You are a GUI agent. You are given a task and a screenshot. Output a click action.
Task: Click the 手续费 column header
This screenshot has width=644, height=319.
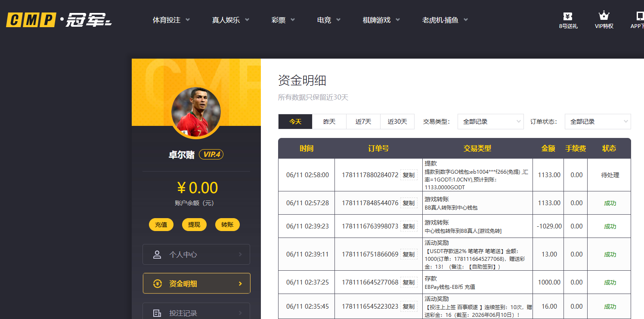click(x=576, y=148)
